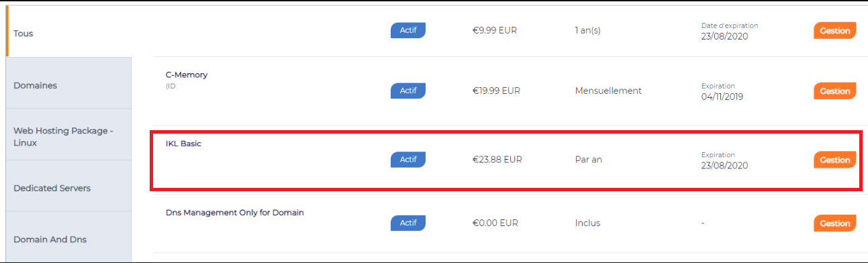Manage the IKL Basic service via Gestion

835,160
